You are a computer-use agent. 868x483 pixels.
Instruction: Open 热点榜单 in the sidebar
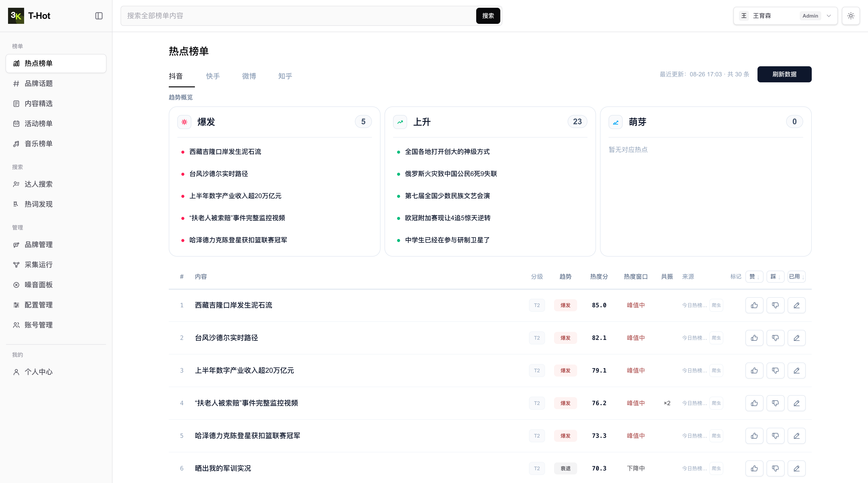56,63
